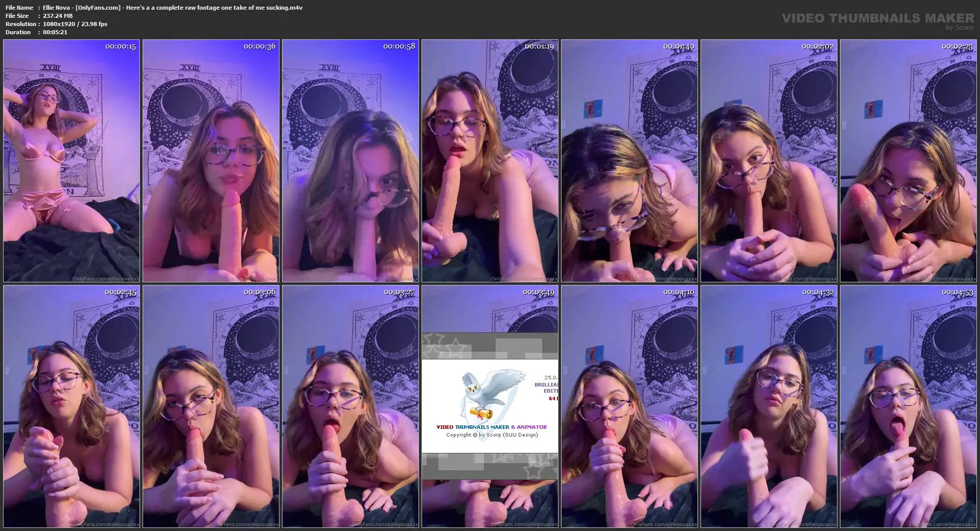Click the 'Copyright © by Scorp' text

pyautogui.click(x=492, y=435)
